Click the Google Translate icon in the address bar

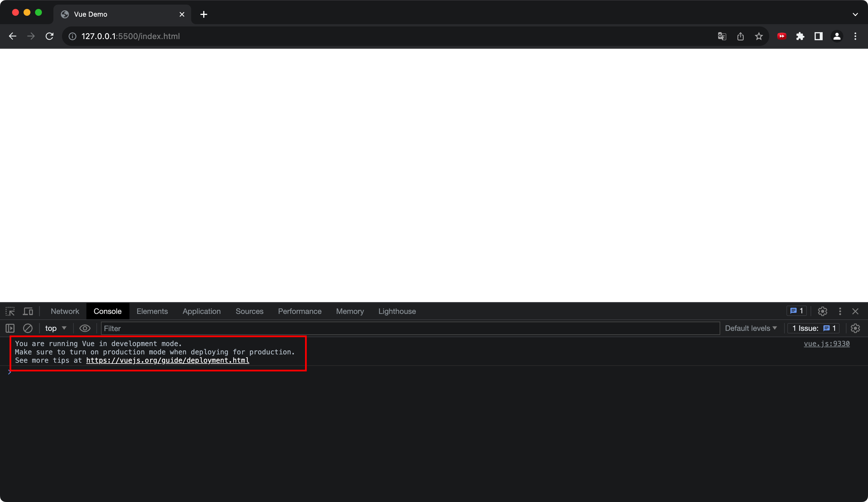(722, 36)
